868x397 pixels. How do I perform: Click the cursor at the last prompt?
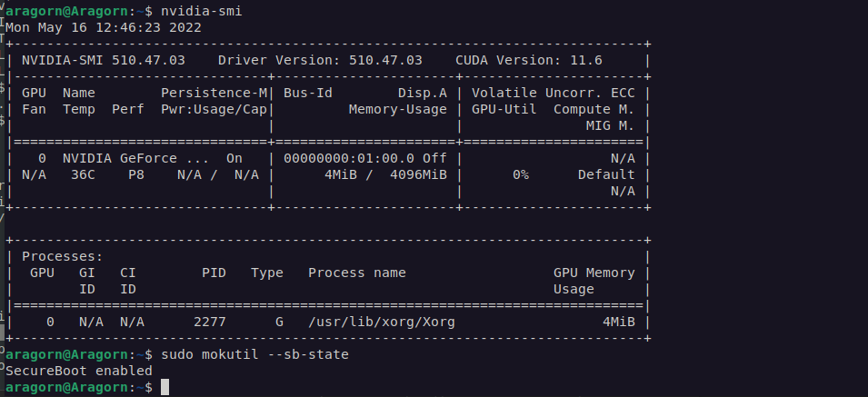pyautogui.click(x=165, y=387)
